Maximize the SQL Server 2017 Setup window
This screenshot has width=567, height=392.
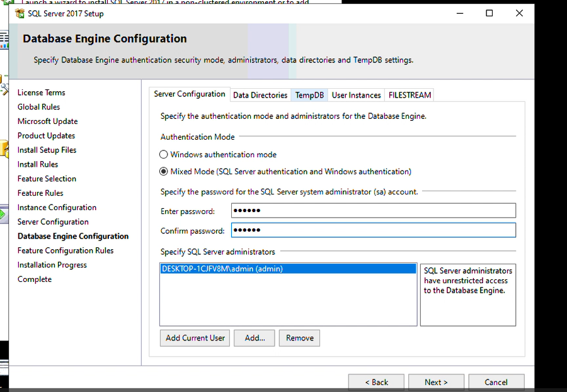pyautogui.click(x=490, y=13)
